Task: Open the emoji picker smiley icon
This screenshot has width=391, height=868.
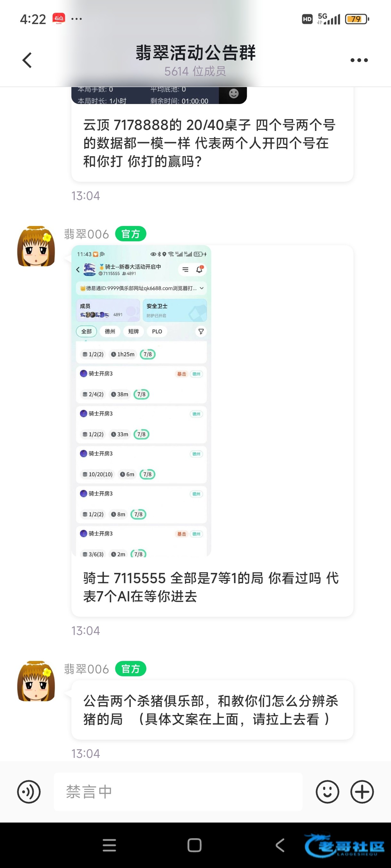Action: point(327,792)
